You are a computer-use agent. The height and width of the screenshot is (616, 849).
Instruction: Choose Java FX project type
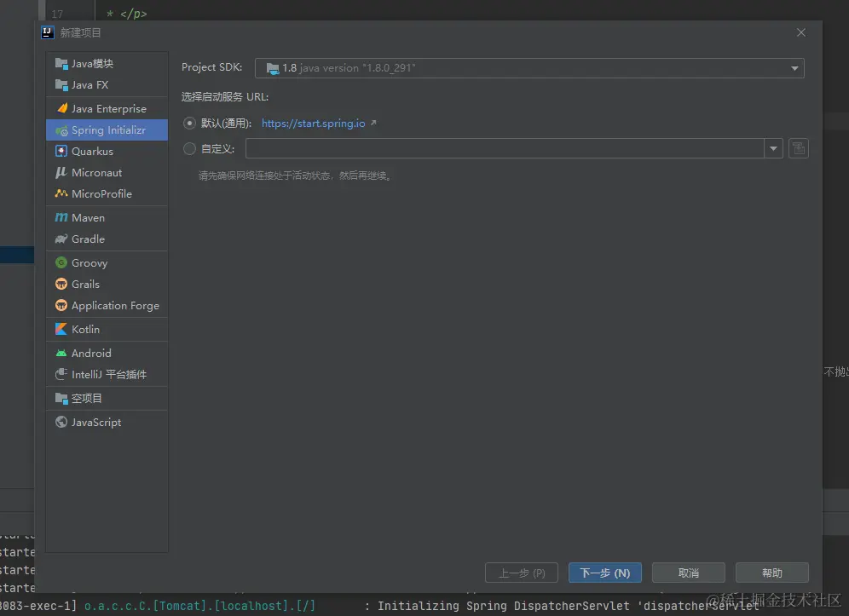coord(107,85)
